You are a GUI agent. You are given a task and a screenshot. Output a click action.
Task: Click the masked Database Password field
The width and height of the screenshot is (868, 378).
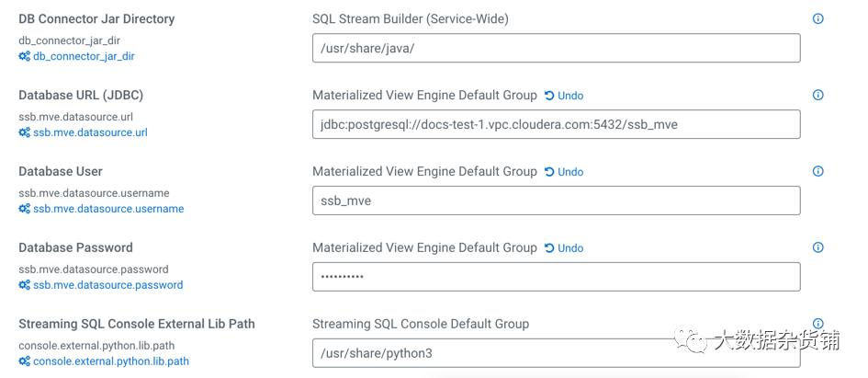(556, 277)
